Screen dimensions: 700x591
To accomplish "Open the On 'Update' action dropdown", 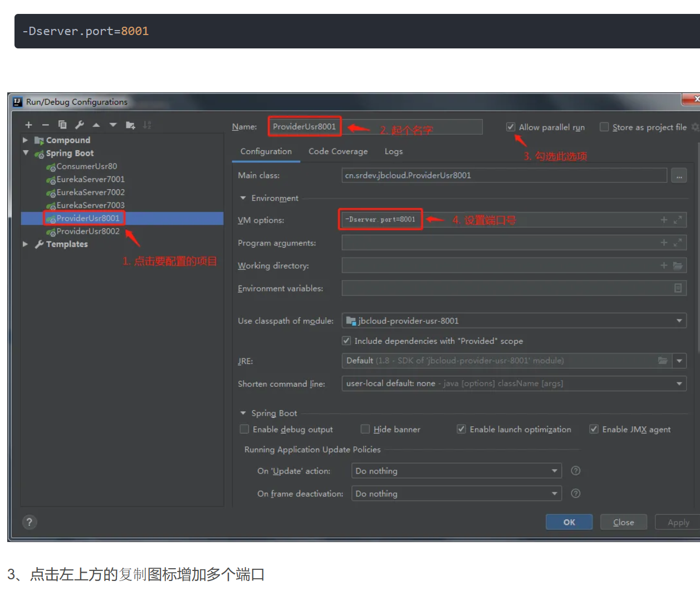I will pos(554,471).
